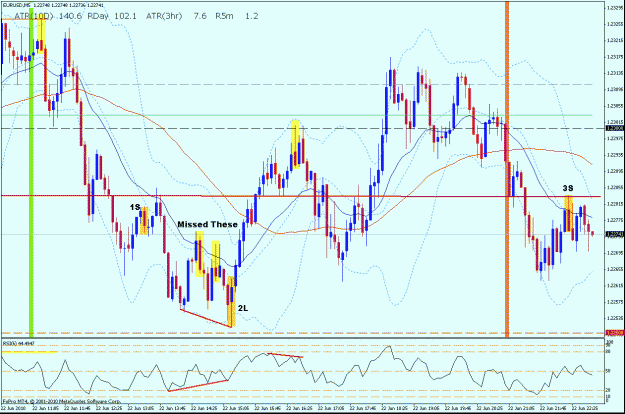The image size is (625, 414).
Task: Click the MetaQuotes Software Corp. copyright text
Action: pos(61,401)
